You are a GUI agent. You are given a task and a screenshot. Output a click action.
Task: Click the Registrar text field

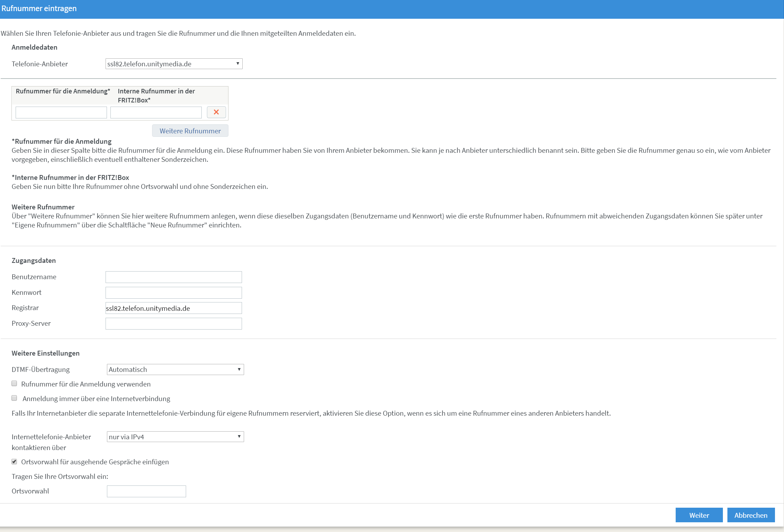[174, 308]
